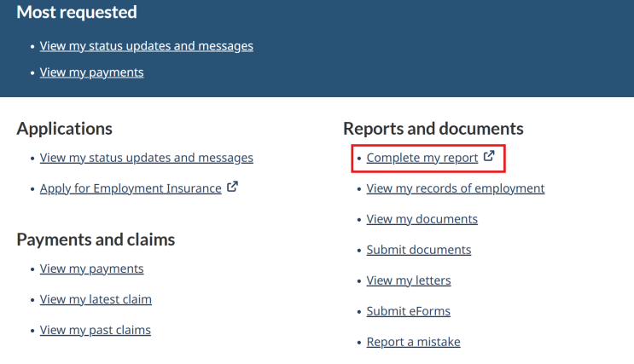This screenshot has height=364, width=634.
Task: Open View my past claims
Action: [x=96, y=330]
